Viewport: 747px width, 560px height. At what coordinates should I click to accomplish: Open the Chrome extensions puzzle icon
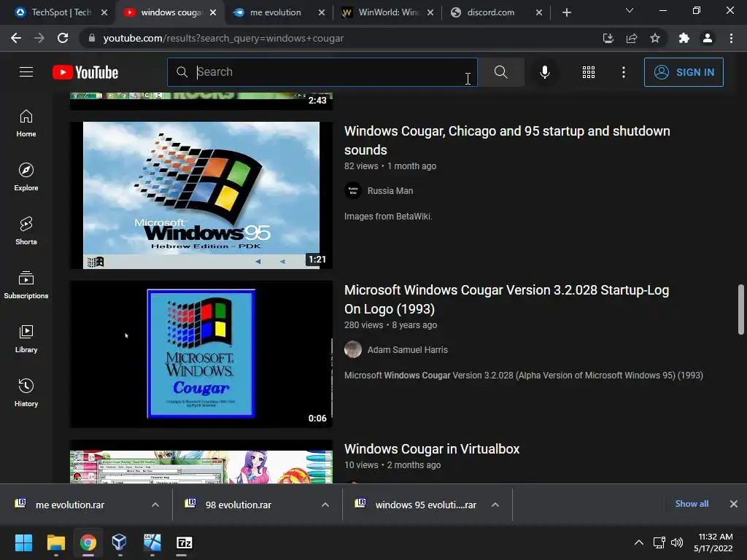(x=684, y=38)
